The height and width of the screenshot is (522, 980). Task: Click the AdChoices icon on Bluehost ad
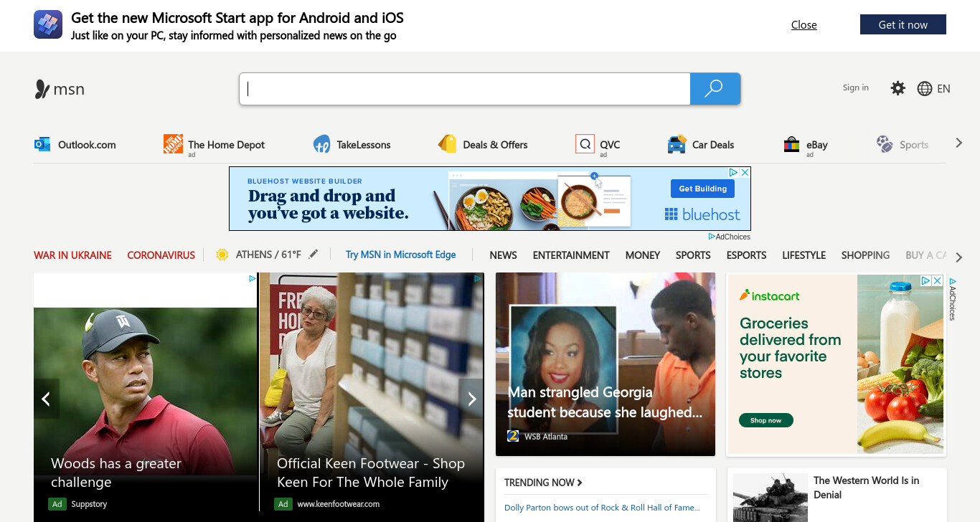(x=734, y=173)
